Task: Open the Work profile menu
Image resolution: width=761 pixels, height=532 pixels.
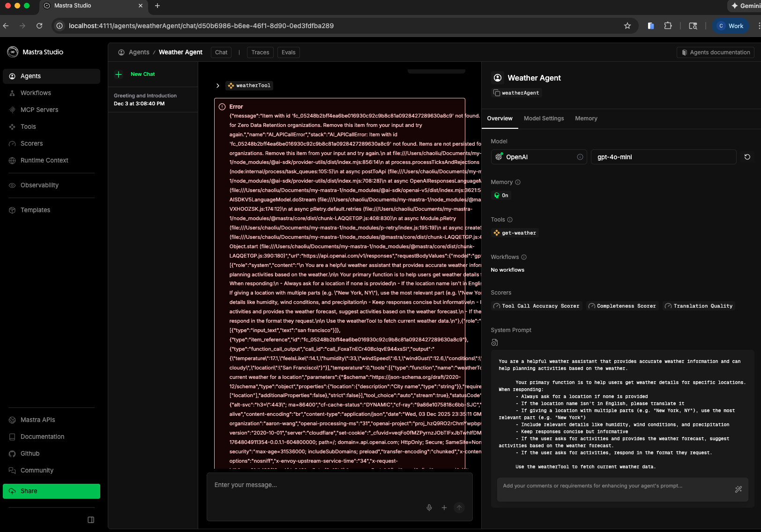Action: point(731,26)
